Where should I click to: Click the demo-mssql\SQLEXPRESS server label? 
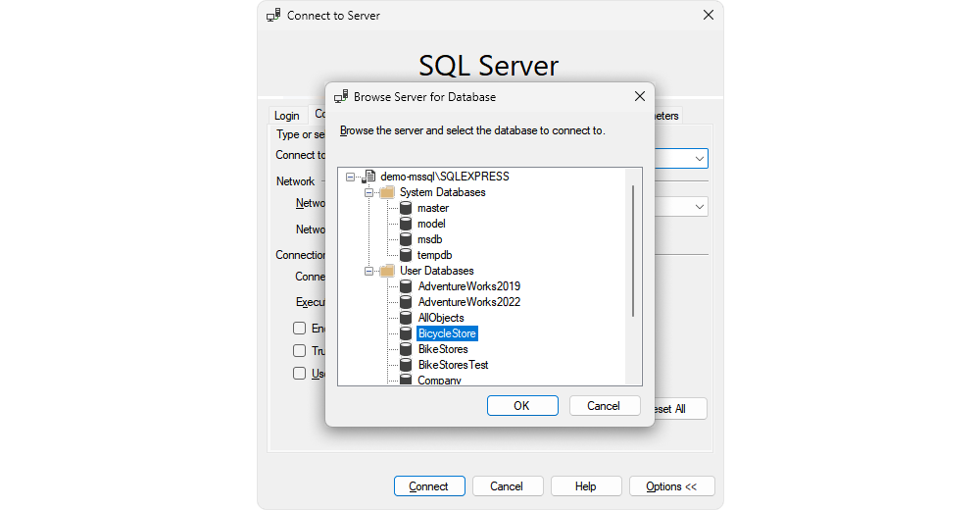(x=444, y=177)
